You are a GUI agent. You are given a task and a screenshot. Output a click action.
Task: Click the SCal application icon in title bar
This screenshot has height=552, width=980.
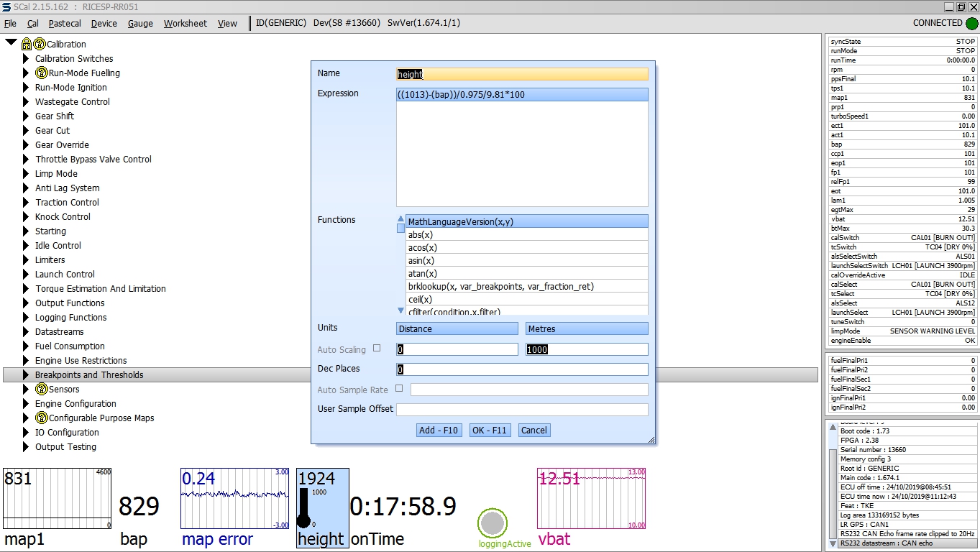coord(6,6)
